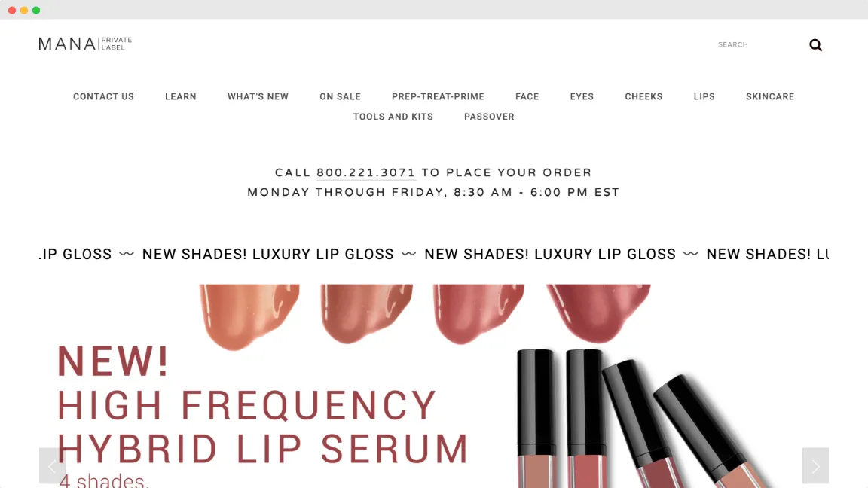Open the Passover menu item
The image size is (868, 488).
489,117
